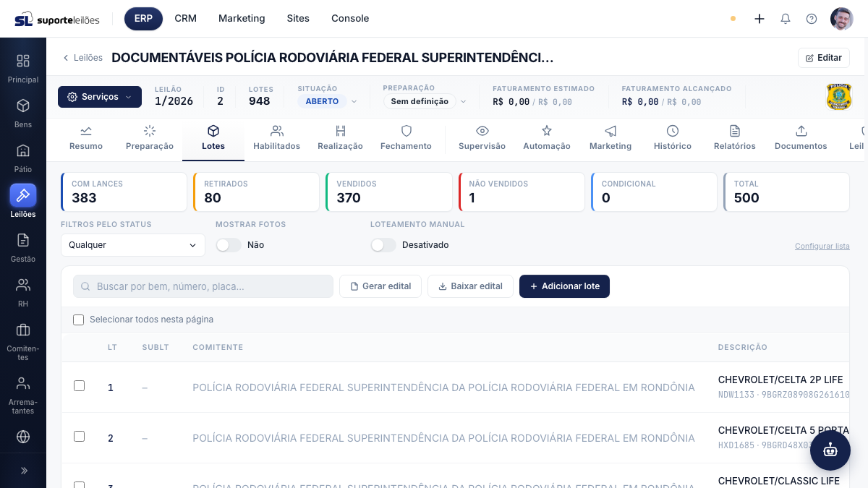Click the Com Lances 383 card
The image size is (868, 488).
coord(124,192)
